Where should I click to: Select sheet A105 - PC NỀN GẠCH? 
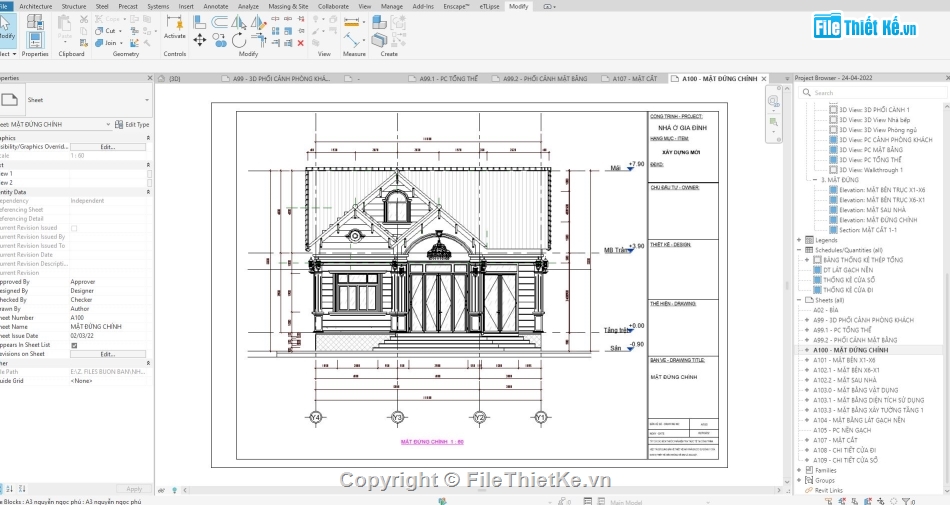click(x=842, y=431)
